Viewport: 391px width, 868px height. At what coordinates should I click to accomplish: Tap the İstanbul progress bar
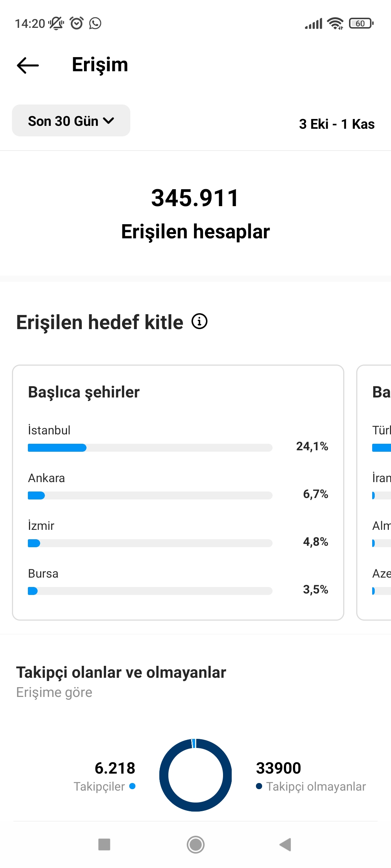(x=150, y=448)
